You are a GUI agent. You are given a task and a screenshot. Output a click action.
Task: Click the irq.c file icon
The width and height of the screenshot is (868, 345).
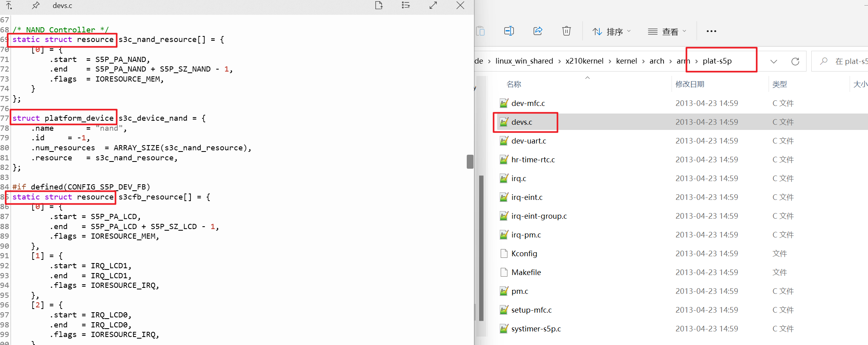pyautogui.click(x=504, y=178)
